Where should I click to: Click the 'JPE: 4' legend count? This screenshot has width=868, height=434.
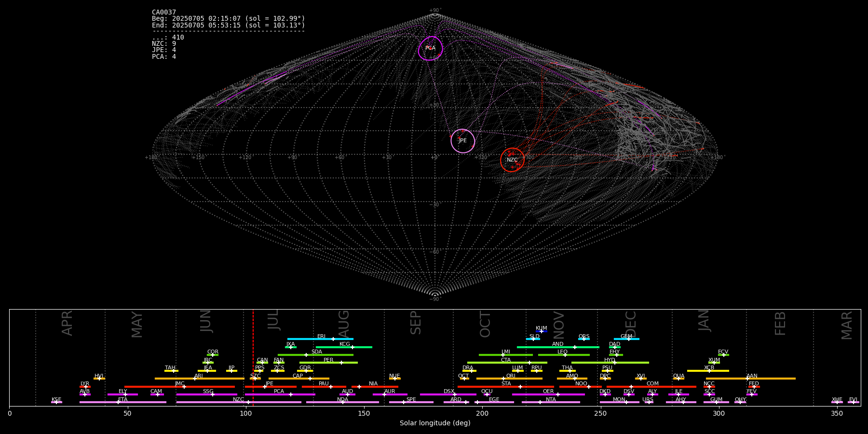coord(164,50)
